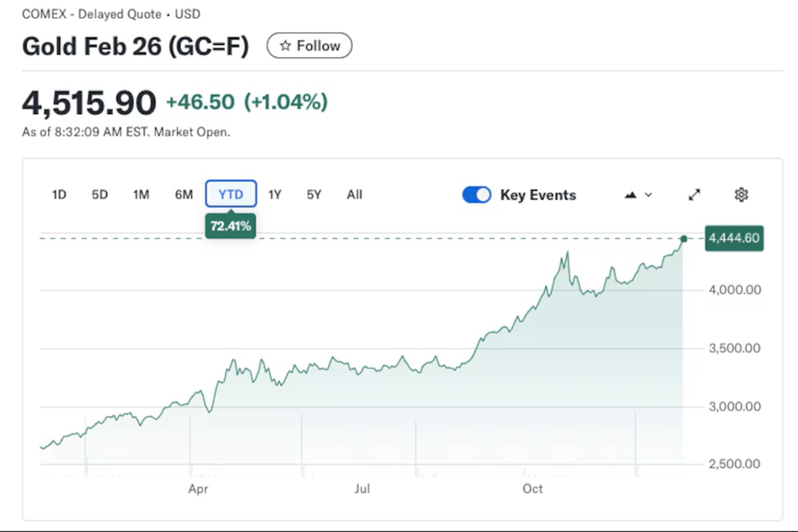Screen dimensions: 798x532
Task: Open full screen chart view
Action: coord(694,195)
